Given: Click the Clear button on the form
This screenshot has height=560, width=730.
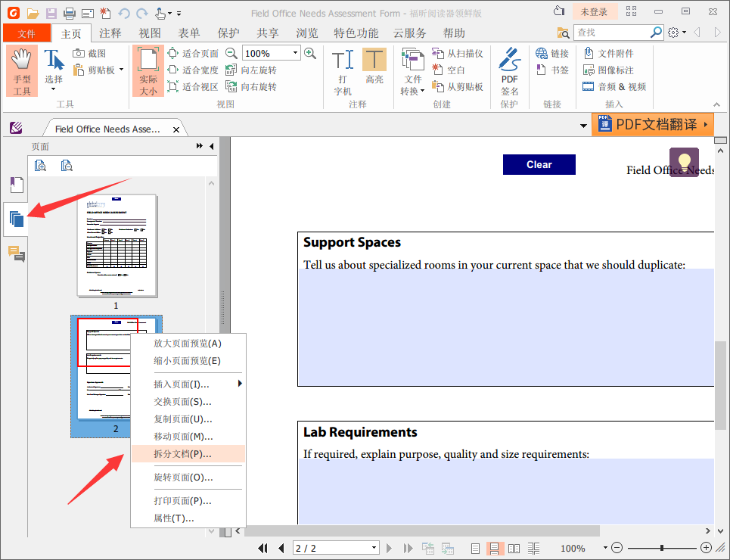Looking at the screenshot, I should [539, 164].
